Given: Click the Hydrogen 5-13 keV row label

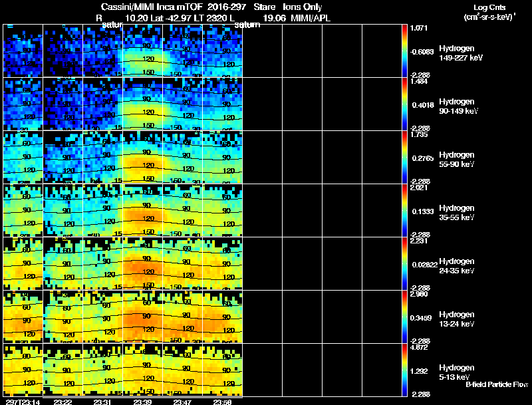Looking at the screenshot, I should tap(457, 372).
